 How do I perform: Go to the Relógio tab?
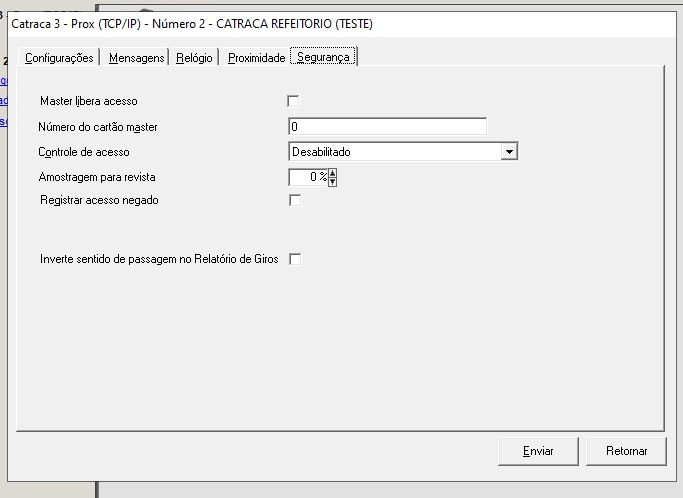click(194, 58)
